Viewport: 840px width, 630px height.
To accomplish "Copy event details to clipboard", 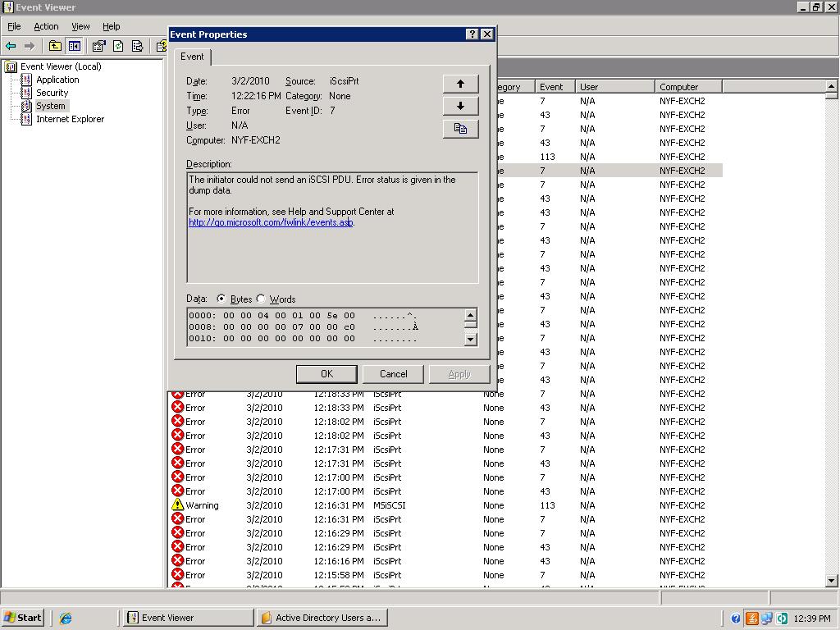I will coord(460,128).
